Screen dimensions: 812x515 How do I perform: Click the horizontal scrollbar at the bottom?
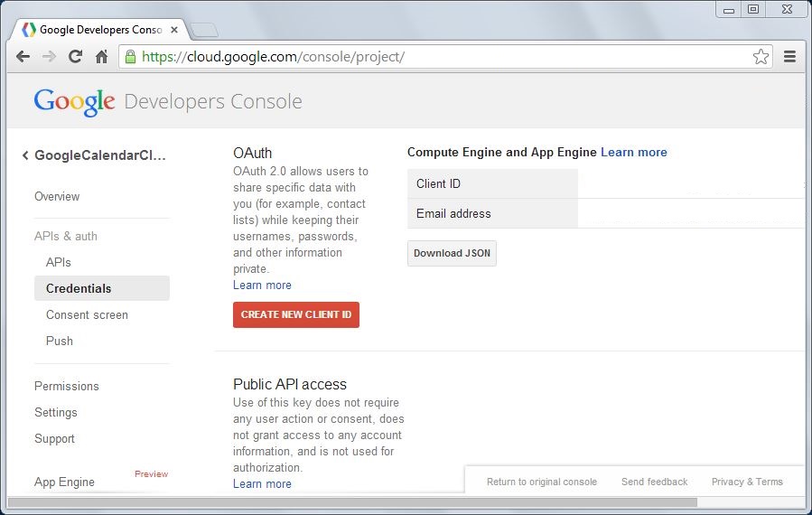352,502
